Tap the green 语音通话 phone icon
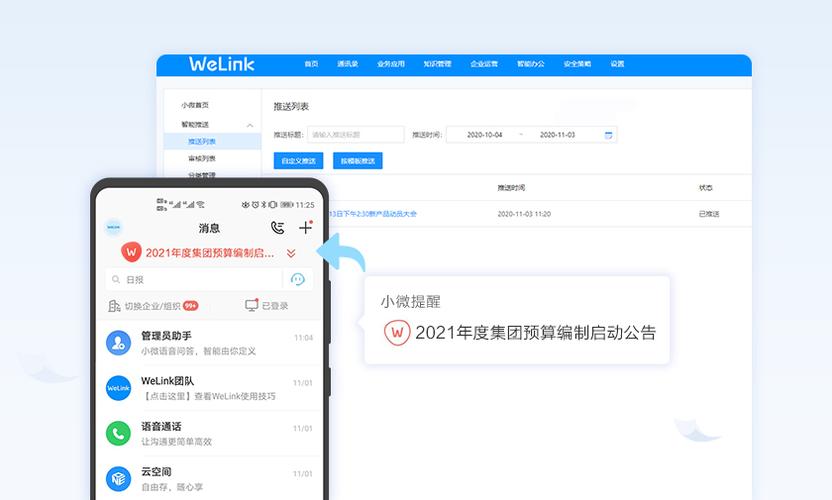Screen dimensions: 832x500 [x=118, y=434]
